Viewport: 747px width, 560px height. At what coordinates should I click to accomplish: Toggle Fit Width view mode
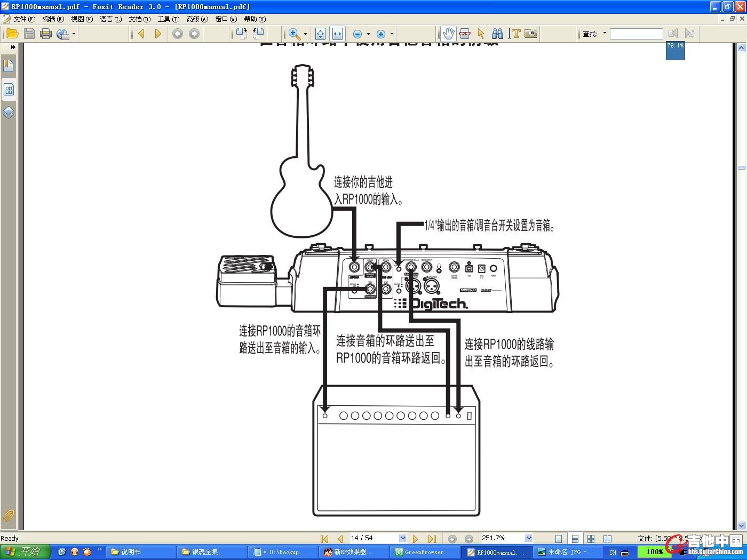point(337,34)
